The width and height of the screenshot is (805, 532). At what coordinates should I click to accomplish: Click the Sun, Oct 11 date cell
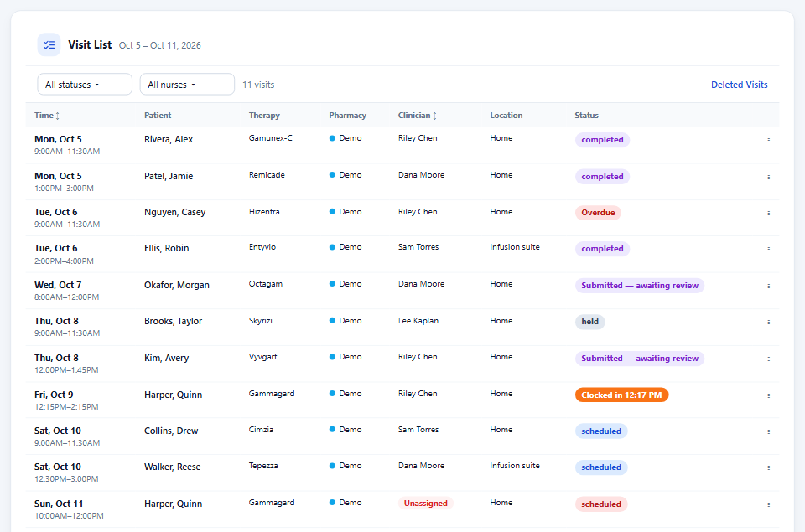59,504
